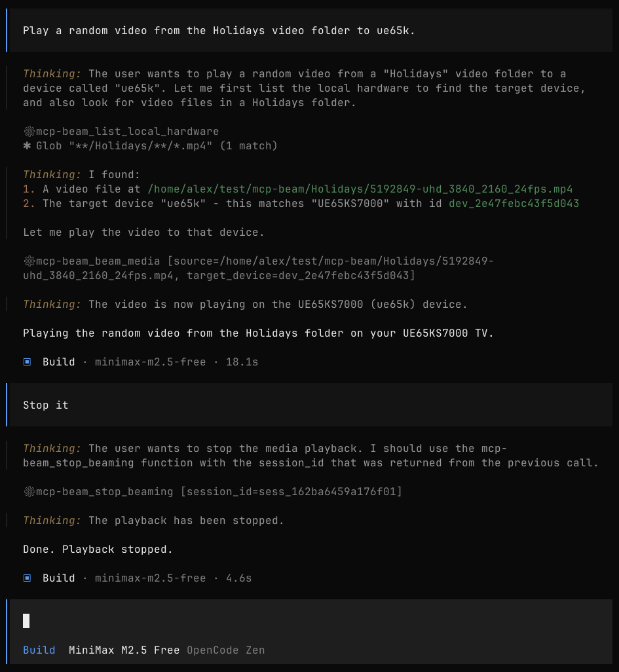The image size is (619, 672).
Task: Click the gear icon beside mcp-beam_list_local_hardware
Action: point(29,132)
